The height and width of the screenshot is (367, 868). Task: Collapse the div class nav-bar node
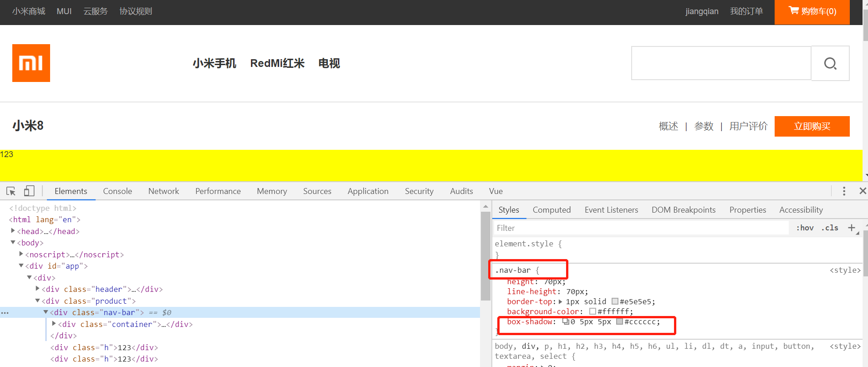tap(46, 312)
